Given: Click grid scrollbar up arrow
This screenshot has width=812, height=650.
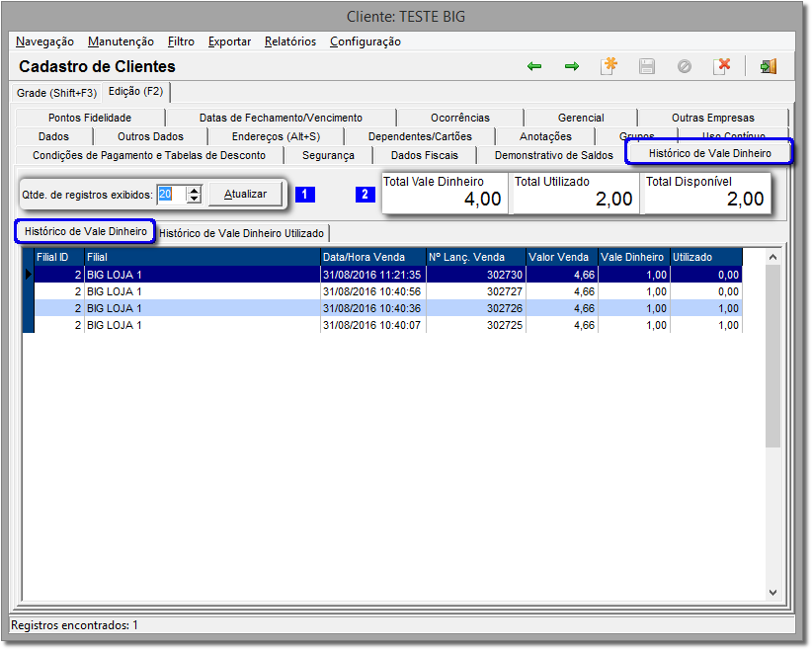Looking at the screenshot, I should pyautogui.click(x=772, y=257).
